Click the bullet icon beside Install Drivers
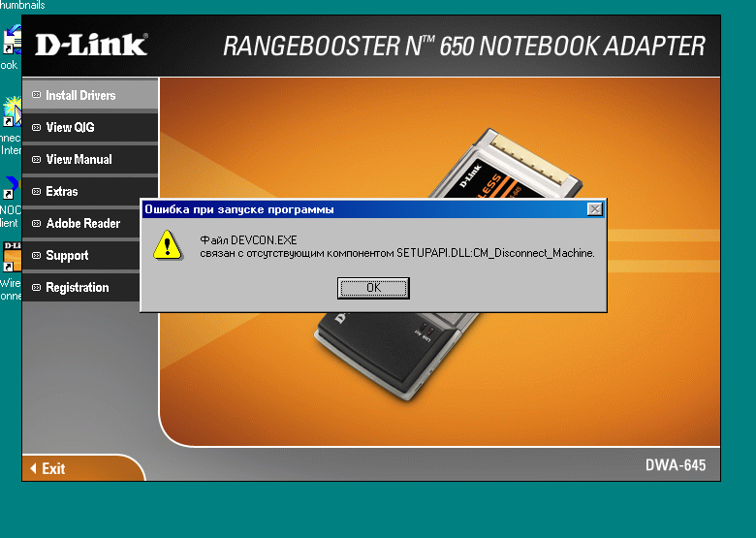Image resolution: width=756 pixels, height=538 pixels. [x=36, y=95]
